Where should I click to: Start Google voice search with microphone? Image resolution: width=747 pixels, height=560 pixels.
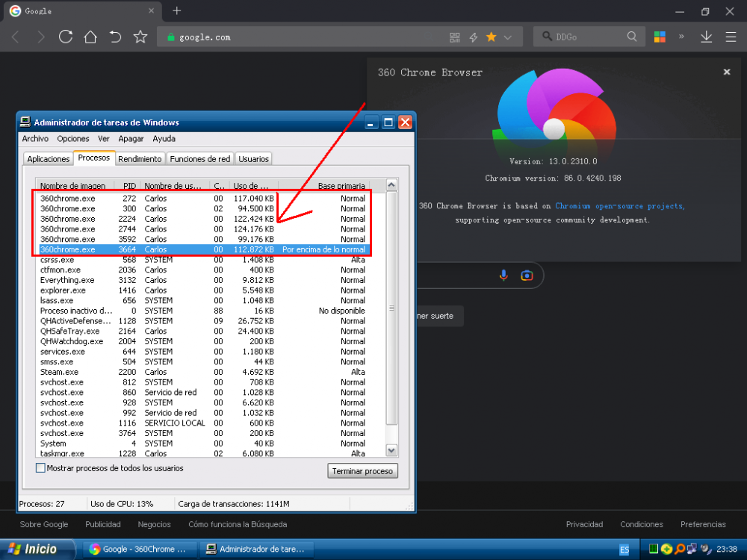[503, 275]
